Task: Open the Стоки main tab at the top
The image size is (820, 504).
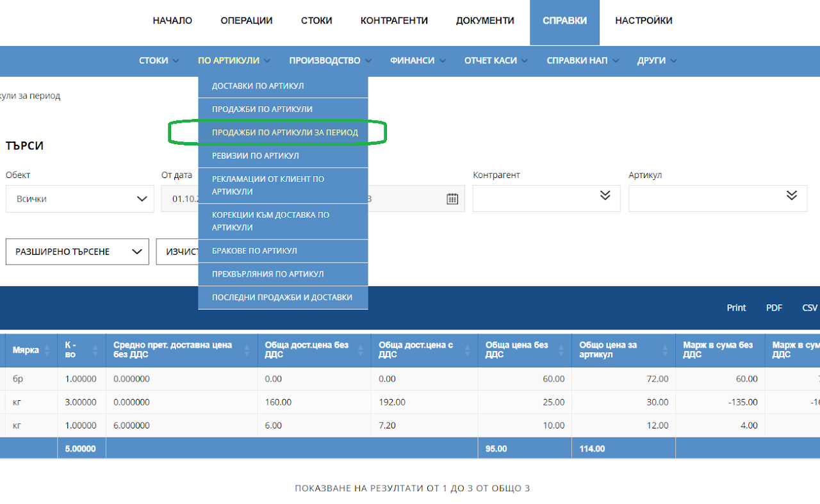Action: pos(316,20)
